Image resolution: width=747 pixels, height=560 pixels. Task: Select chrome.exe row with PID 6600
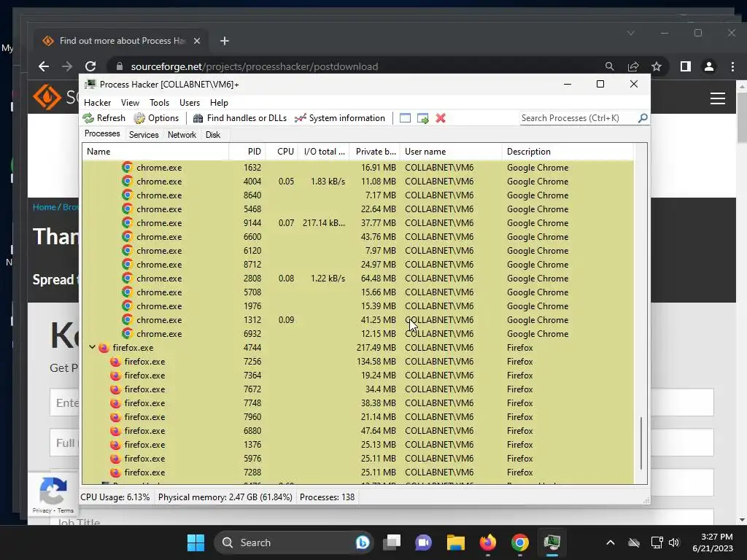357,237
